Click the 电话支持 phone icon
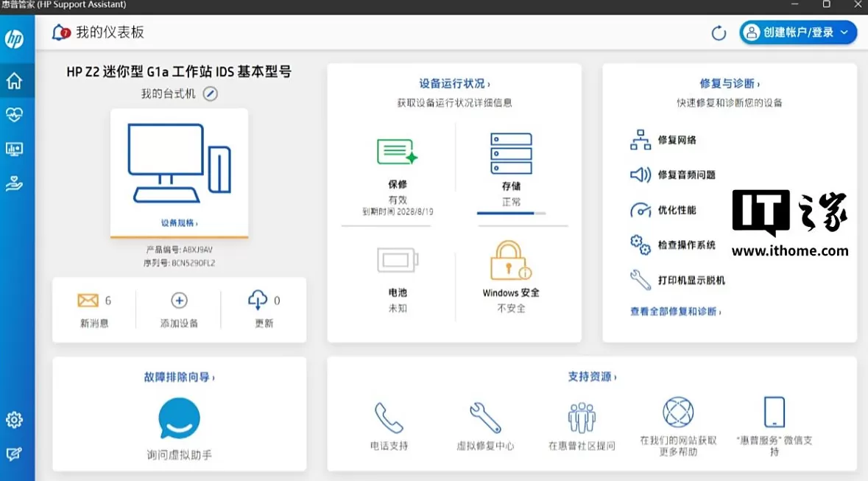Image resolution: width=868 pixels, height=481 pixels. click(x=389, y=418)
